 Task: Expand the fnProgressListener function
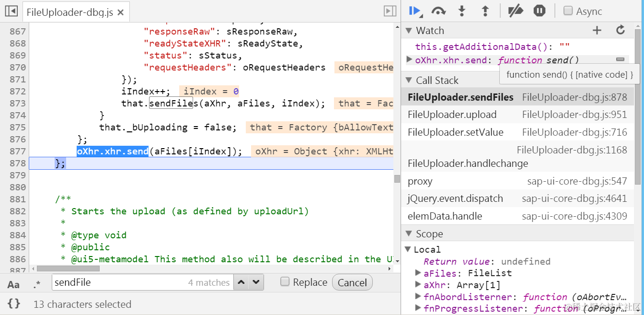418,308
